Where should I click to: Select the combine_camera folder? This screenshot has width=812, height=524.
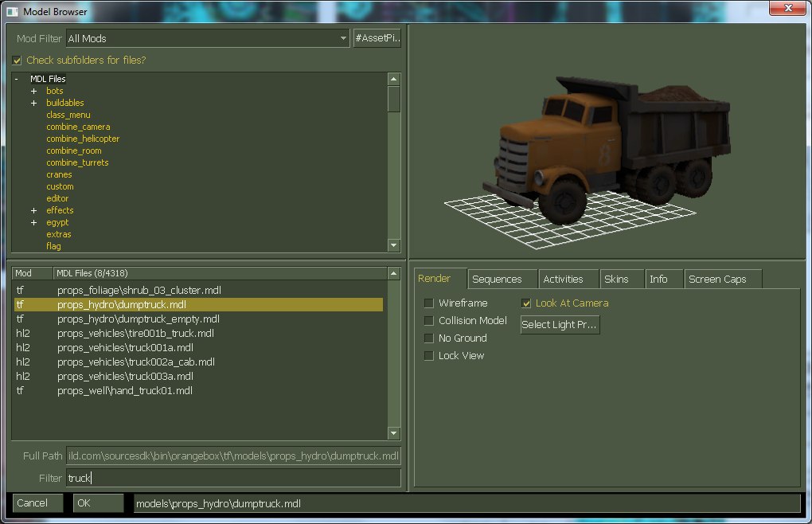click(78, 127)
